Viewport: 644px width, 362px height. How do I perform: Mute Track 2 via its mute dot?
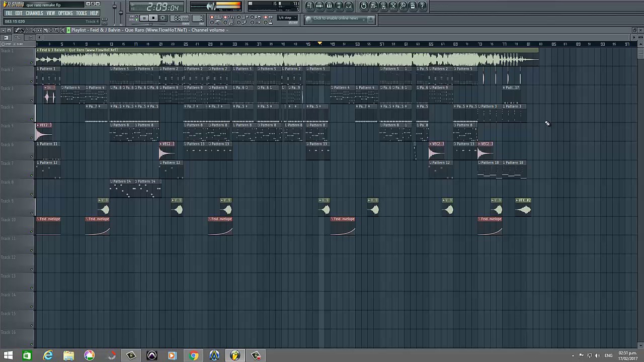(32, 82)
